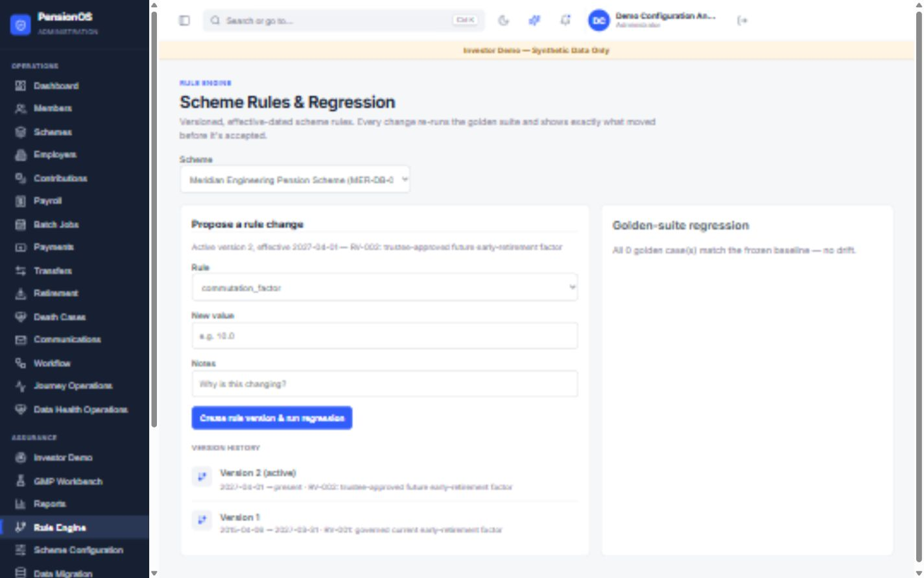924x578 pixels.
Task: Click the PensionOS shield logo
Action: point(21,25)
